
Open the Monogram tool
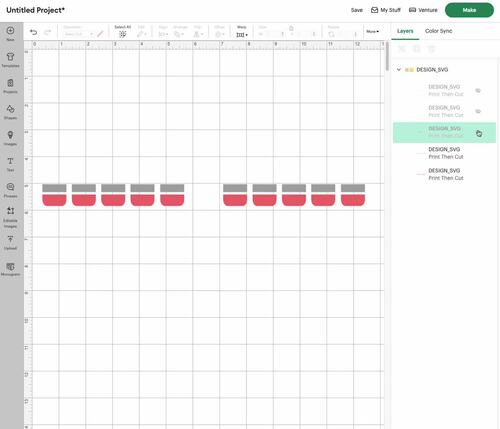click(10, 269)
